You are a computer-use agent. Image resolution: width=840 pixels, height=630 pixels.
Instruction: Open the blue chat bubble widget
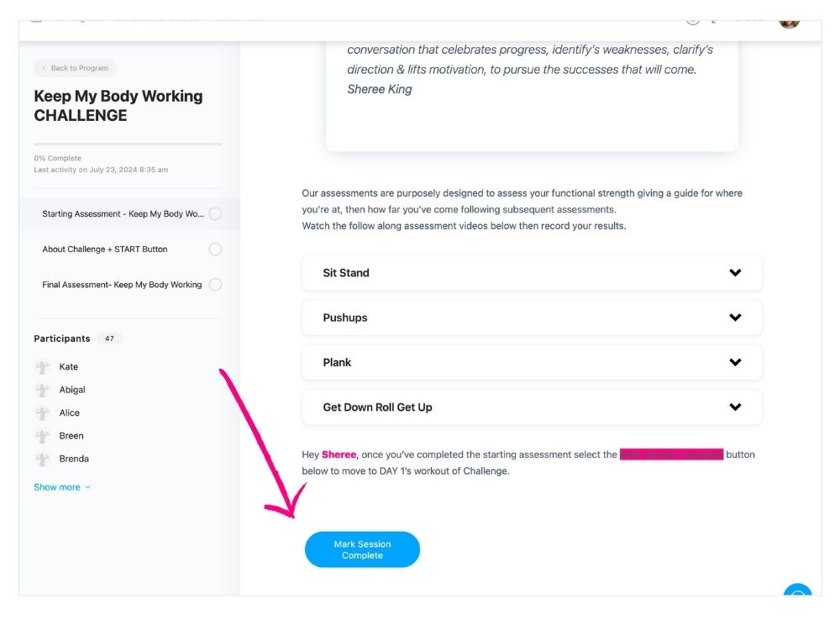point(798,593)
